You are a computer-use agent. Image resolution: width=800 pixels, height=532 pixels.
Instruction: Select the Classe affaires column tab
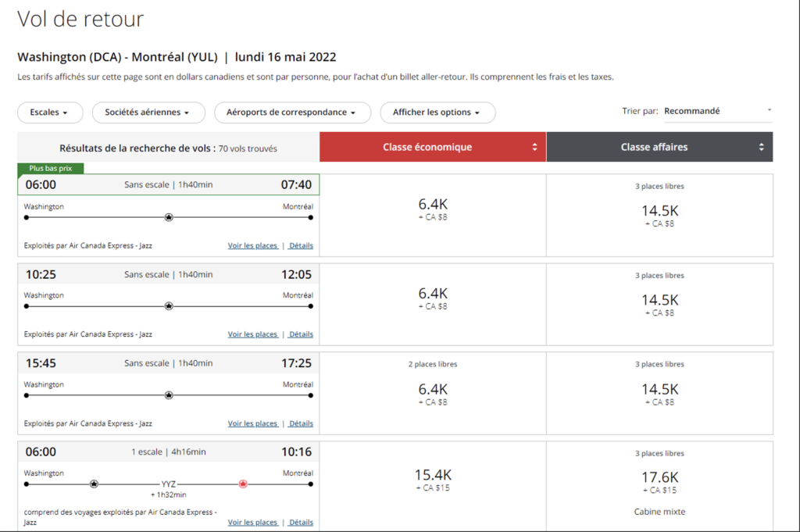coord(654,147)
